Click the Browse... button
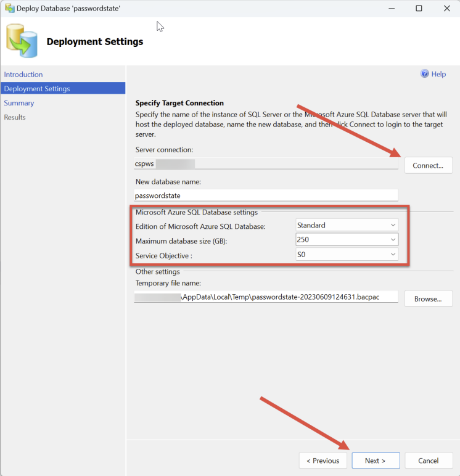Viewport: 460px width, 476px height. (428, 298)
